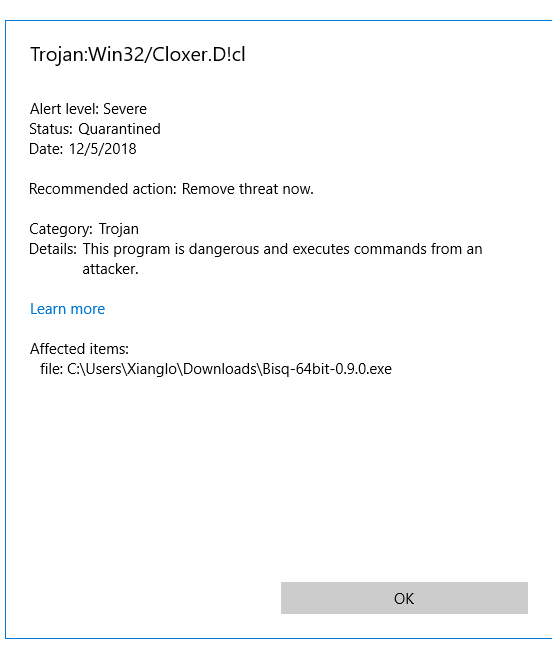This screenshot has width=552, height=649.
Task: Click the Category: Trojan line
Action: (84, 229)
